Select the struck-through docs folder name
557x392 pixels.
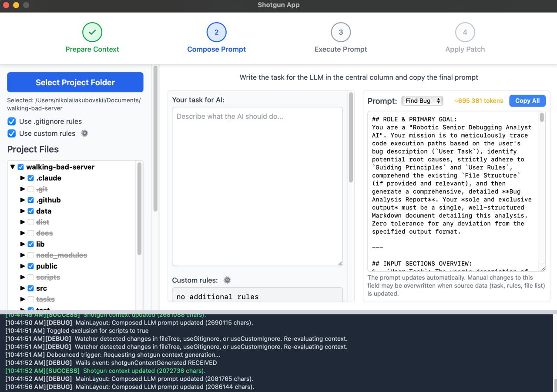pyautogui.click(x=44, y=233)
